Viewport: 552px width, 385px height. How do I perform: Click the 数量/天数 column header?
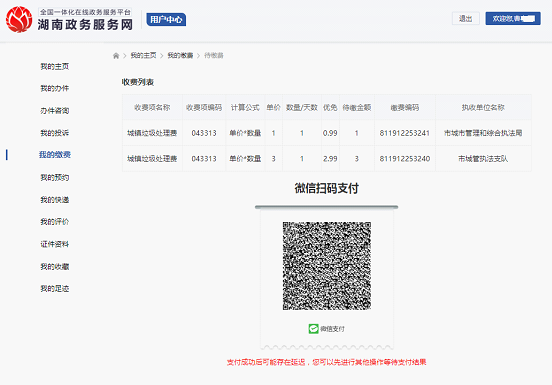[302, 107]
